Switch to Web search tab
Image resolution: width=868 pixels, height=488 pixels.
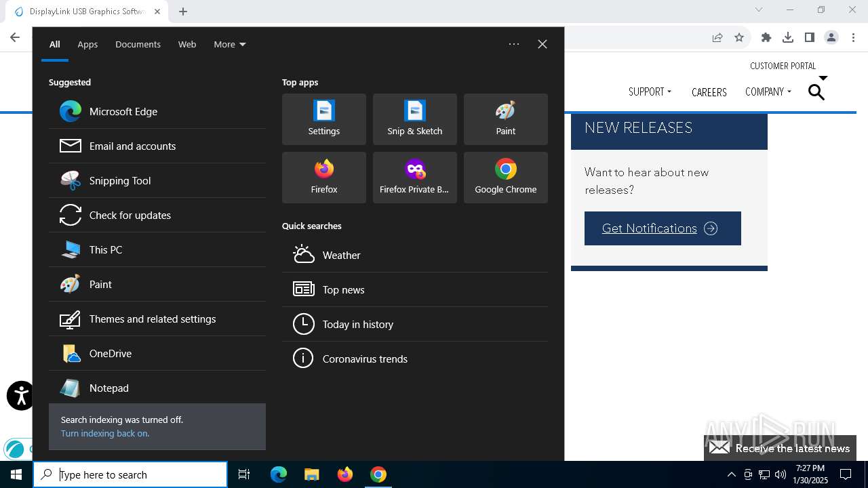[187, 45]
